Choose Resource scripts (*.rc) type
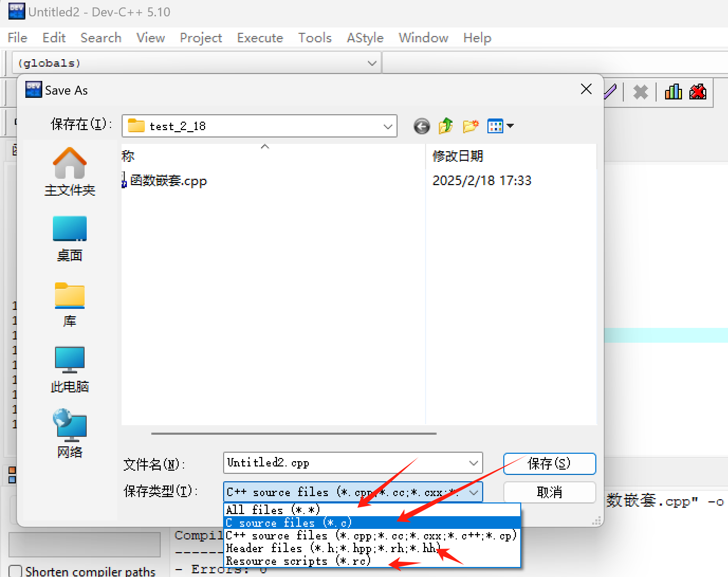Screen dimensions: 728x577 tap(372, 561)
